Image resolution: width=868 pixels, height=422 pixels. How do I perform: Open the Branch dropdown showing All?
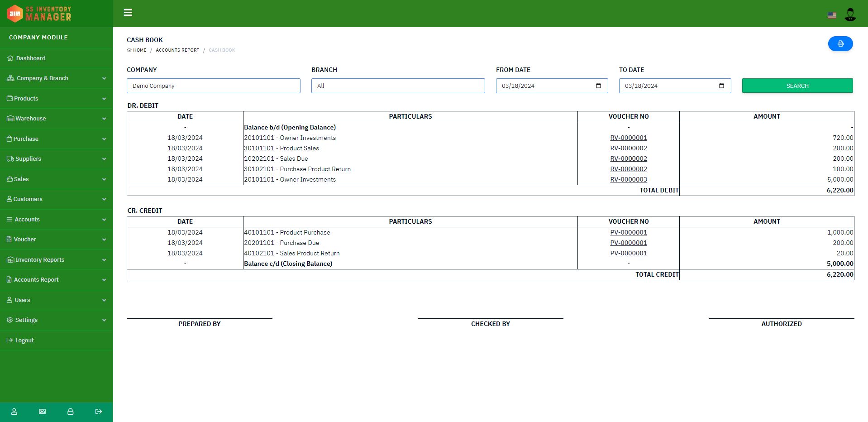click(398, 86)
